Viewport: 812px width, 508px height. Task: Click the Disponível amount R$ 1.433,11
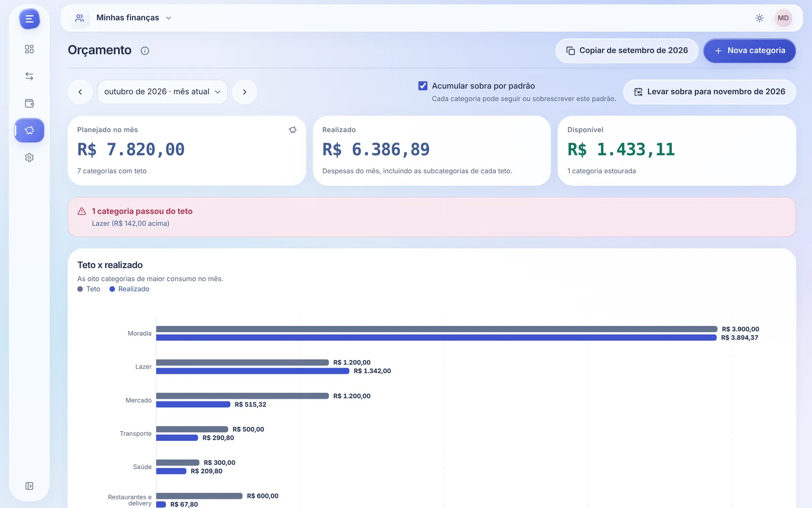click(621, 149)
